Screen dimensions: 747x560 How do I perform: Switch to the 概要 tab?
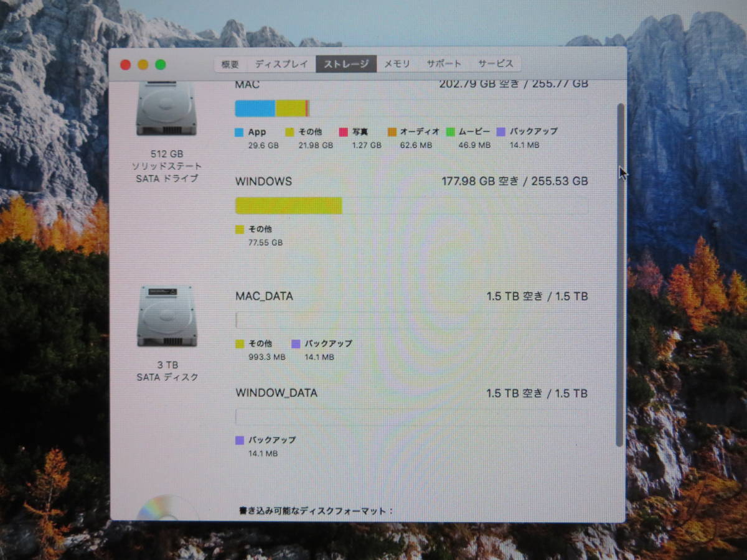[x=230, y=63]
